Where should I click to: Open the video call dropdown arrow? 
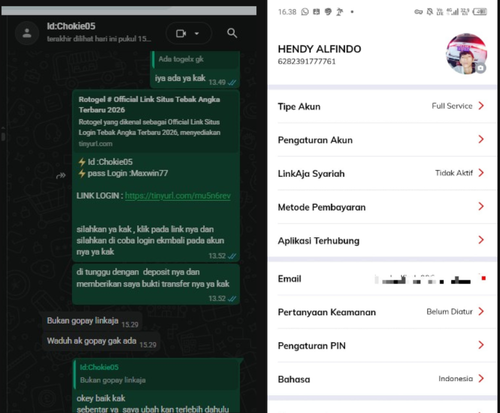(197, 33)
